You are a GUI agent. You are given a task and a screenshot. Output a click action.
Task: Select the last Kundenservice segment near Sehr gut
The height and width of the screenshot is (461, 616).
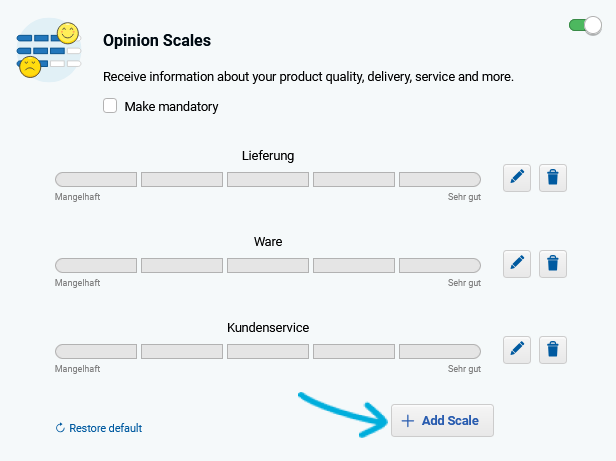pos(440,351)
